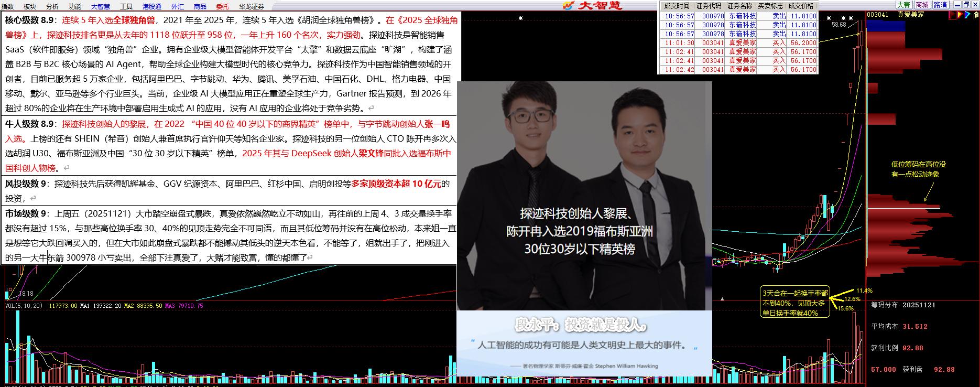The image size is (980, 387).
Task: Open the 功能 menu
Action: 75,6
